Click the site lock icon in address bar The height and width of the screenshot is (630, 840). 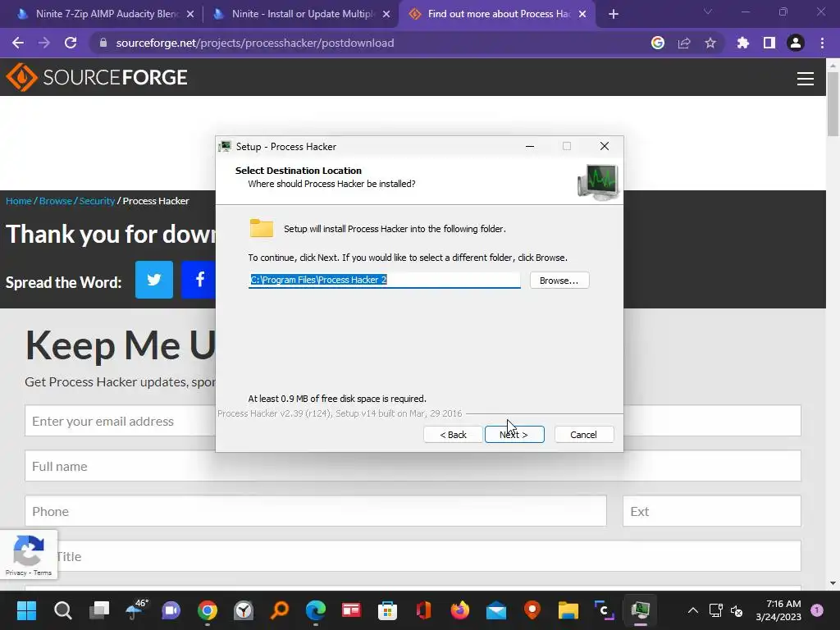click(x=103, y=43)
